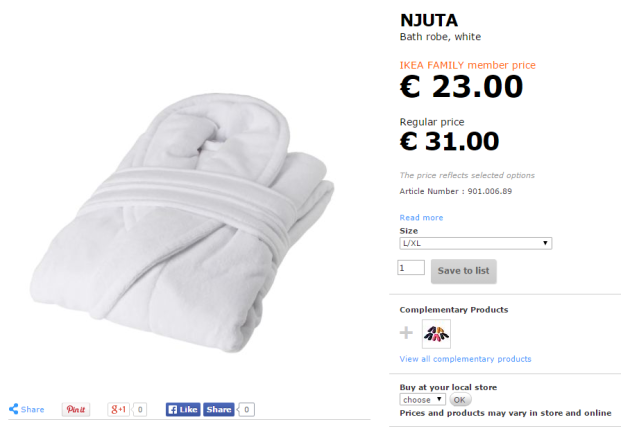Open the Size dropdown showing L/XL

click(x=476, y=243)
